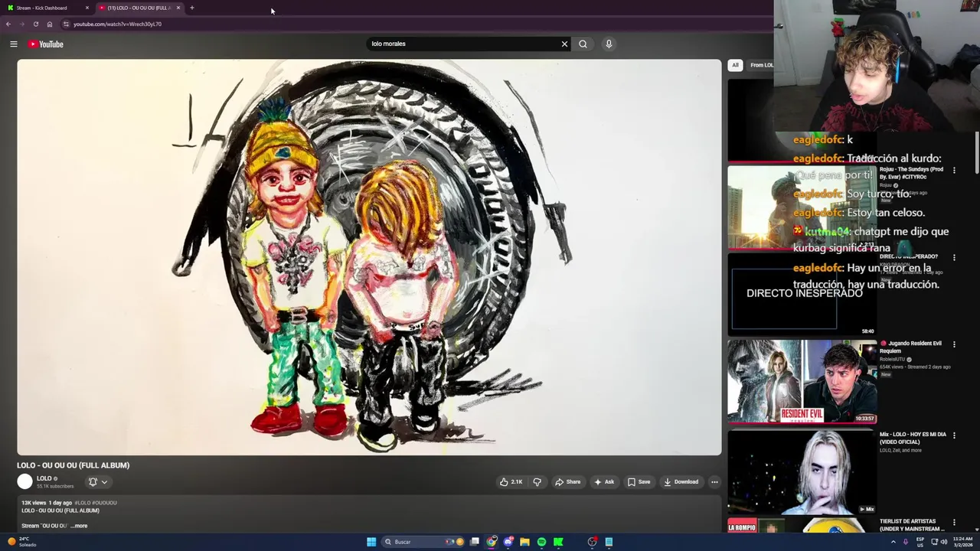Open menu for Tierlist de Artistas video

[x=954, y=523]
